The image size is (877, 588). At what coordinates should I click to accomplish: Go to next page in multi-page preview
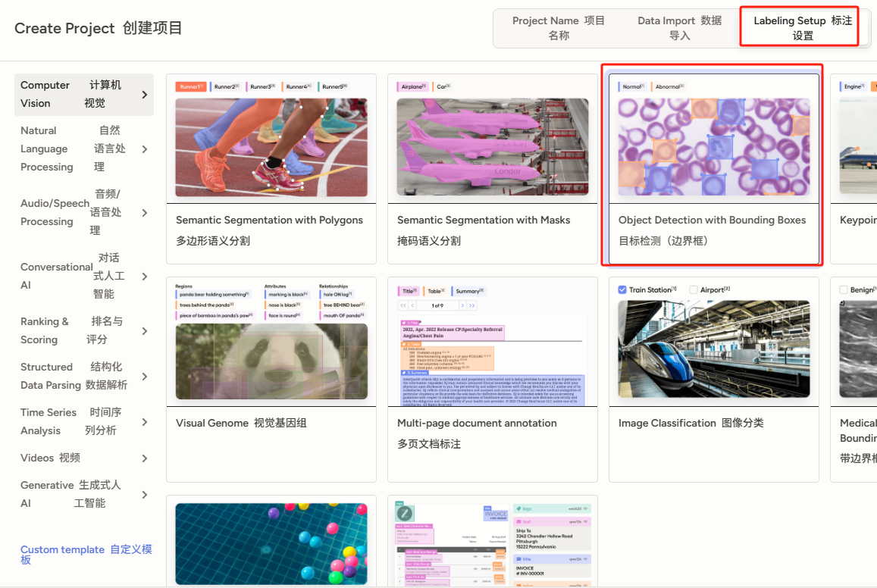[462, 305]
